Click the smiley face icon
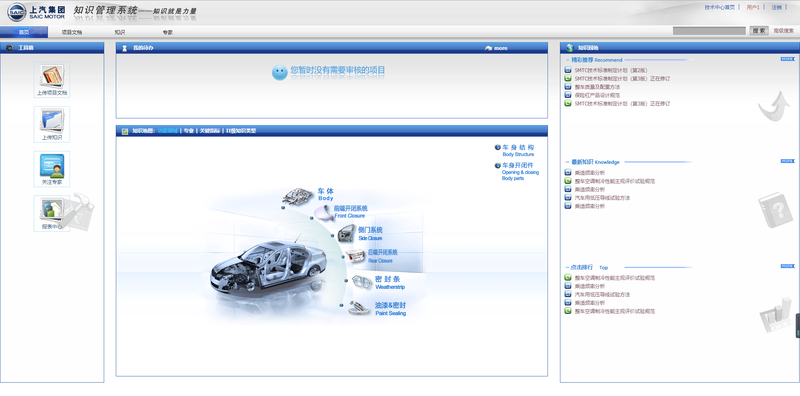The height and width of the screenshot is (396, 800). pyautogui.click(x=280, y=72)
